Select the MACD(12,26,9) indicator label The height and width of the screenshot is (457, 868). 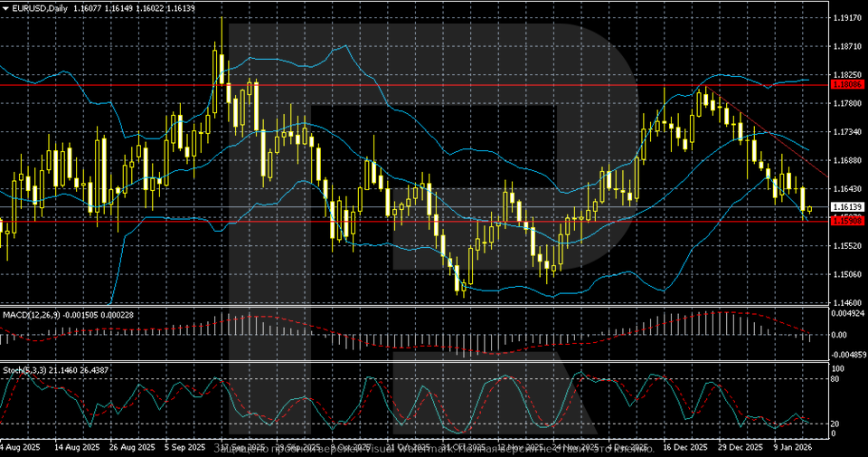pos(33,314)
